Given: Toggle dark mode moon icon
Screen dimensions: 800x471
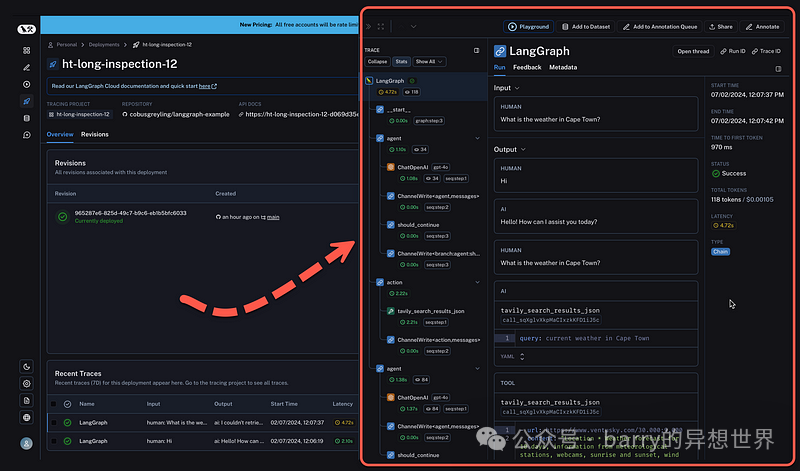Looking at the screenshot, I should 27,366.
